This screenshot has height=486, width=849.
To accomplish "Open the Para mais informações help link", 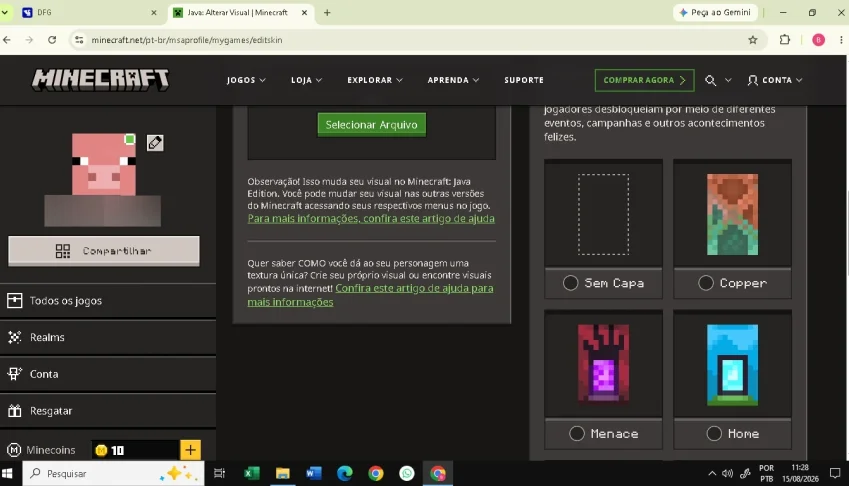I will (371, 218).
